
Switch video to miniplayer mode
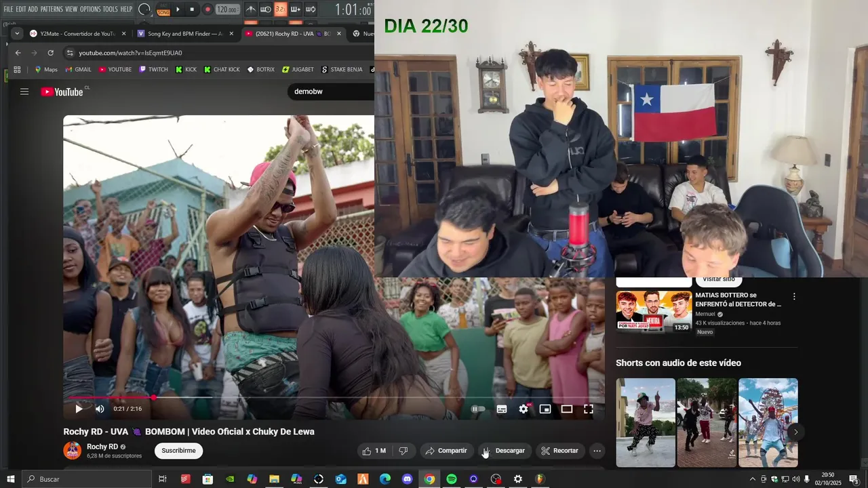pyautogui.click(x=545, y=409)
